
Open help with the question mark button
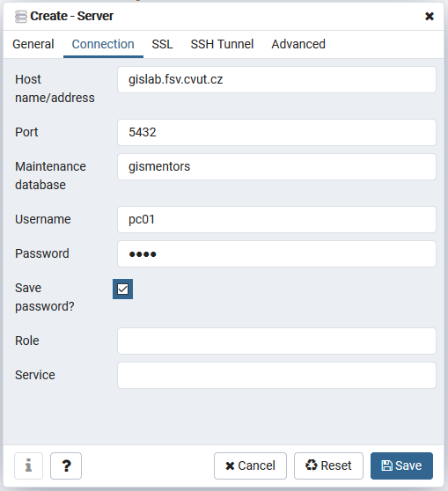coord(66,465)
